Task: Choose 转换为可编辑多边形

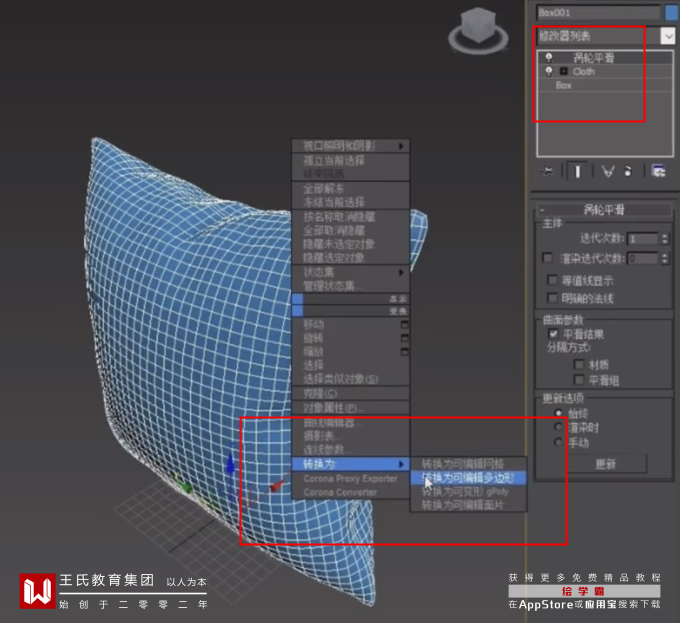Action: pyautogui.click(x=468, y=478)
